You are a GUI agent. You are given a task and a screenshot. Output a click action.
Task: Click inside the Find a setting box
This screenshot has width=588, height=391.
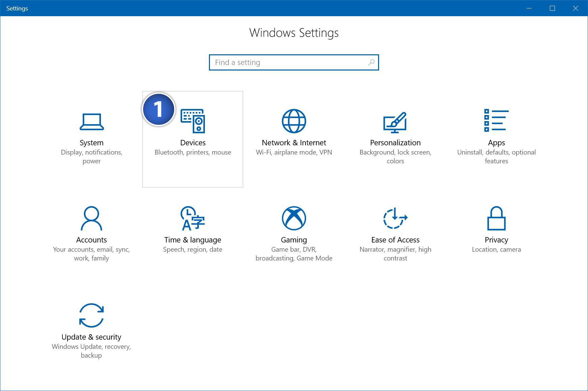[x=294, y=62]
